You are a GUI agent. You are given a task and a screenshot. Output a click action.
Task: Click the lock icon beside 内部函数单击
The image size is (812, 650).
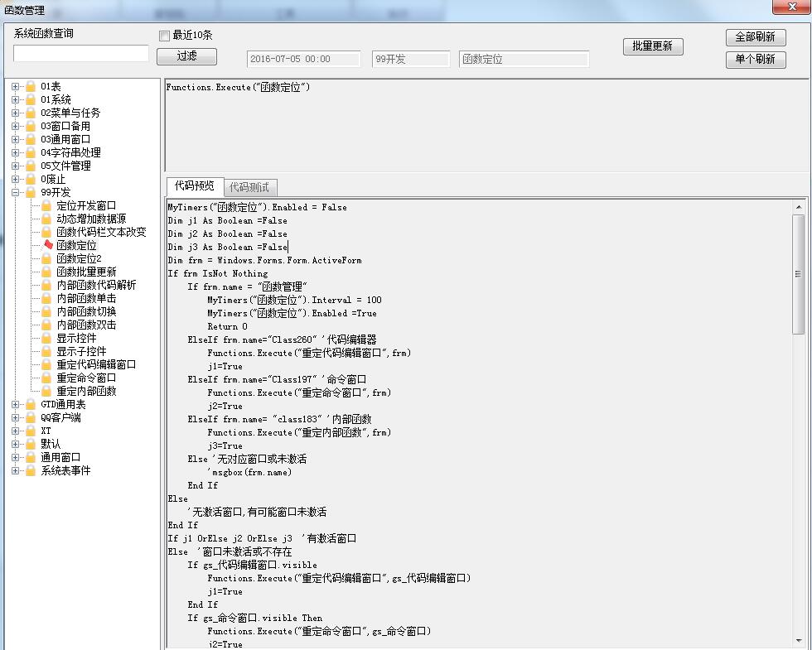pyautogui.click(x=47, y=298)
